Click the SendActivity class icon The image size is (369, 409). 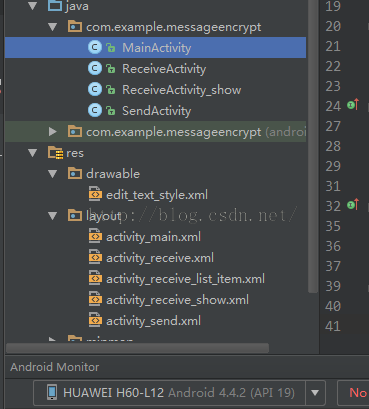point(95,110)
